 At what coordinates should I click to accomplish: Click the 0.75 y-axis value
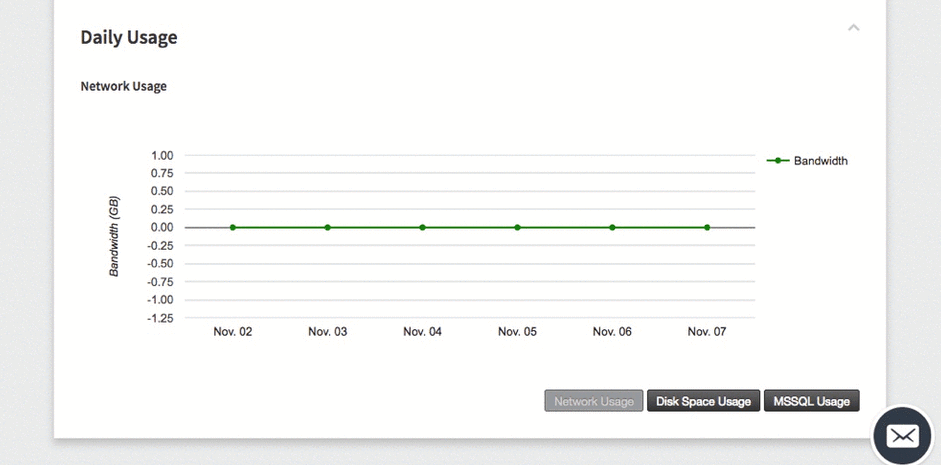(x=162, y=173)
